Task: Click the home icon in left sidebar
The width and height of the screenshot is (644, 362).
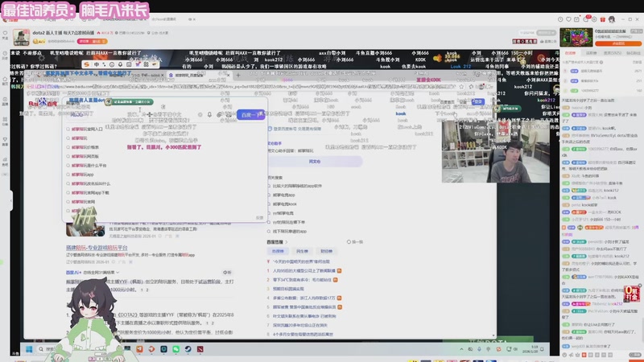Action: (x=5, y=80)
